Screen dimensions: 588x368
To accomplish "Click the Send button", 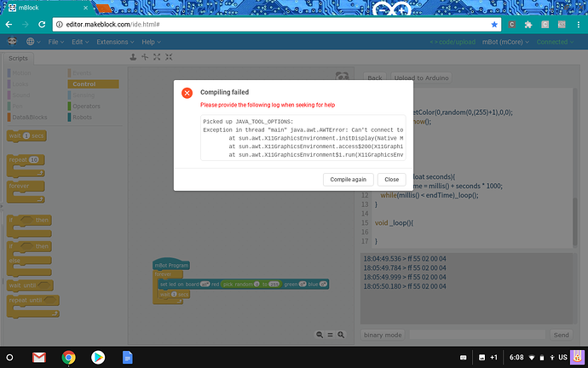I will 561,335.
